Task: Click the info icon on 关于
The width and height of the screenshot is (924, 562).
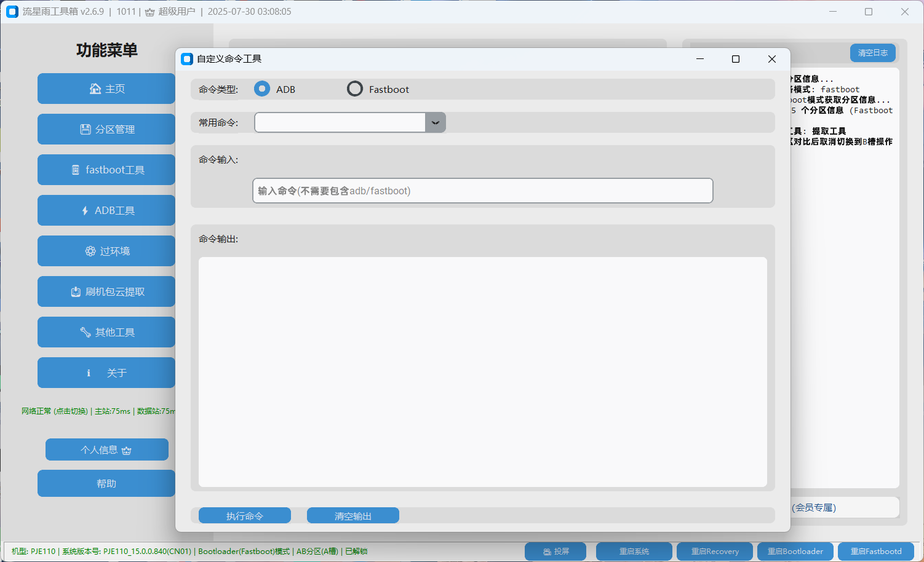Action: click(x=89, y=373)
